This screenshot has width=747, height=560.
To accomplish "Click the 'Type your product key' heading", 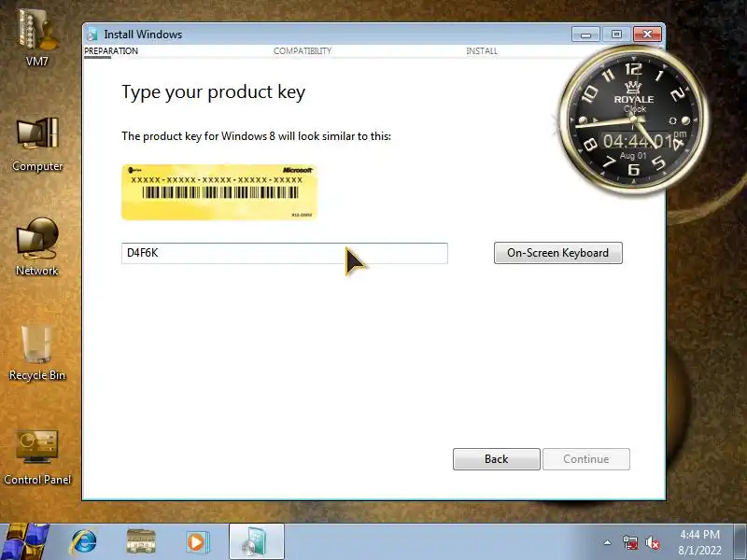I will point(214,91).
